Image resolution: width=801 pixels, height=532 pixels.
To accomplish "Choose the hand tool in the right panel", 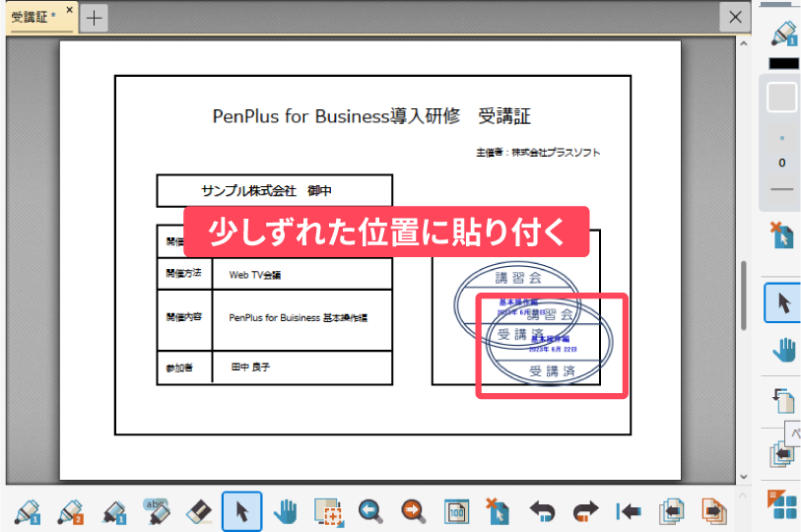I will pyautogui.click(x=784, y=350).
